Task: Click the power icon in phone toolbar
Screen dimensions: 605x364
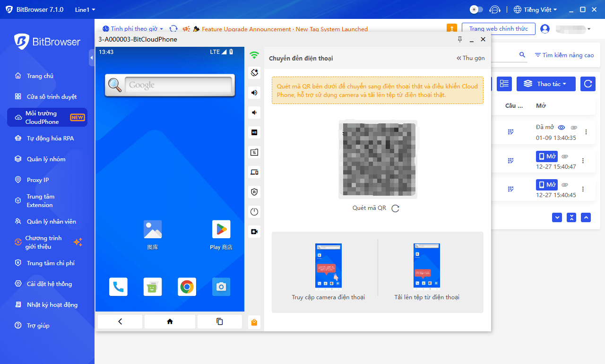Action: [x=254, y=212]
